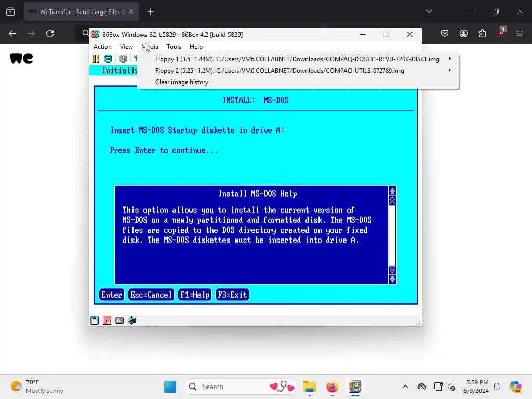
Task: Open the list all tabs dropdown
Action: (x=429, y=11)
